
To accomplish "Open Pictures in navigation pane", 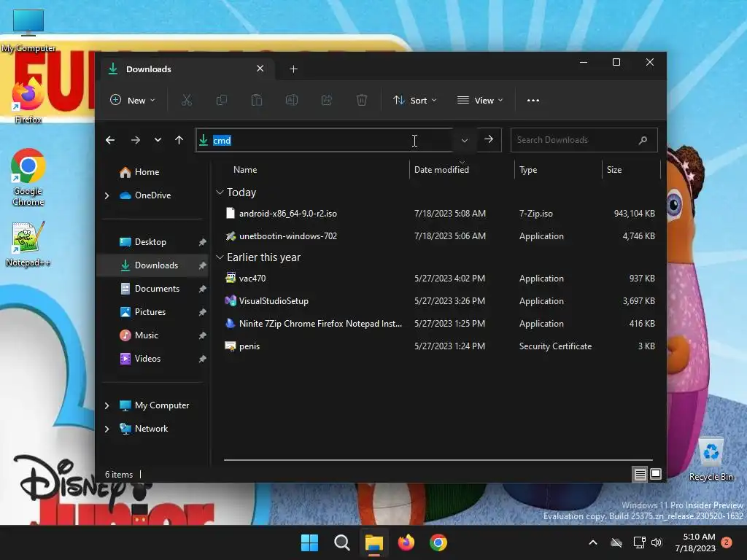I will [x=150, y=312].
